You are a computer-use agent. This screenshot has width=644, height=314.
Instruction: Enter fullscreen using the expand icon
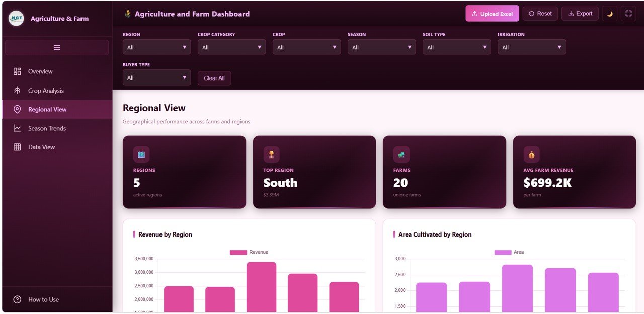[628, 13]
